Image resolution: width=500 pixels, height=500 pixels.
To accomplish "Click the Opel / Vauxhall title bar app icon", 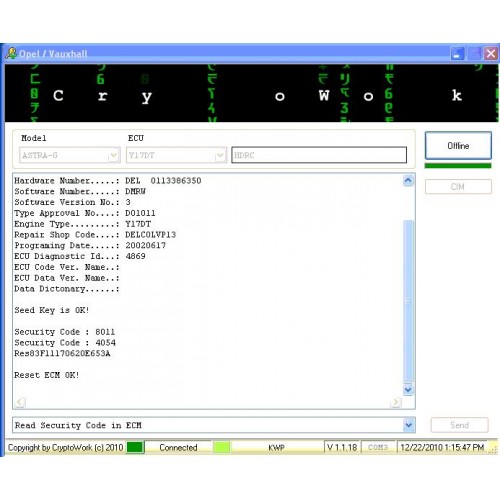I will click(x=11, y=54).
